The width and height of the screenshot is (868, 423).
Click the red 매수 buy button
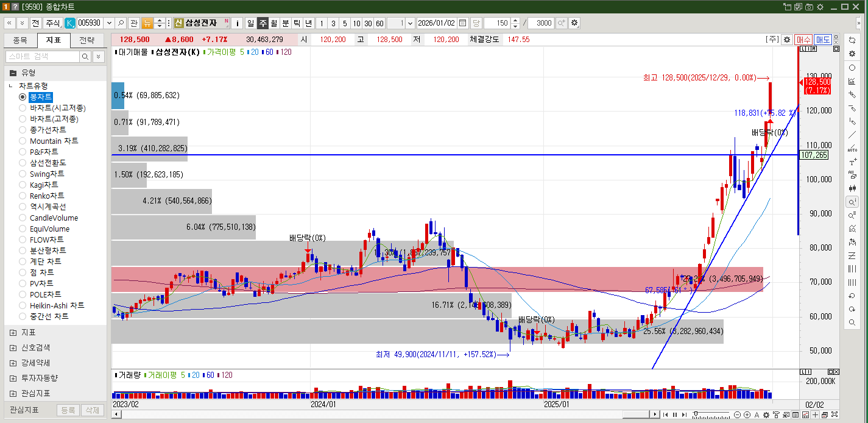point(803,39)
